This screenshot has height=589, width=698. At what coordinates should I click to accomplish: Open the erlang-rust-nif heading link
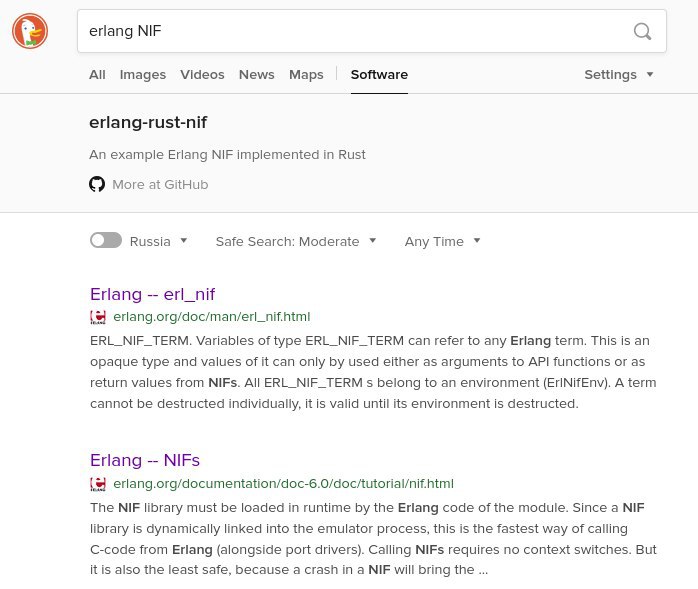click(x=148, y=122)
